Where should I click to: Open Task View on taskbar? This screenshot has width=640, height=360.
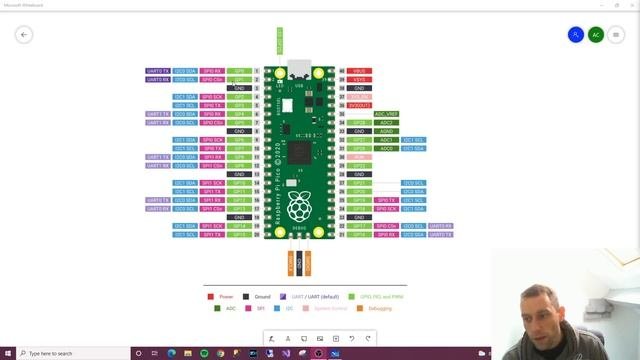[155, 353]
